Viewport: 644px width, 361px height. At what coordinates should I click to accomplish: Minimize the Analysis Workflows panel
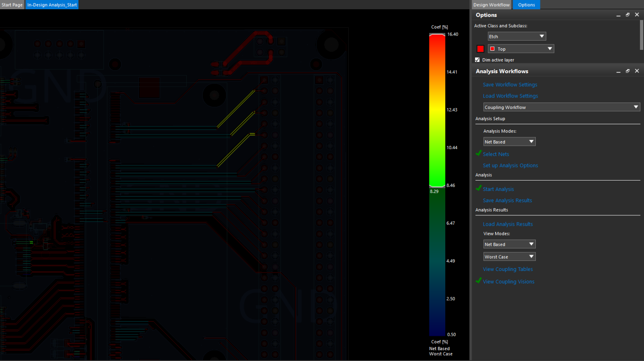(x=618, y=71)
